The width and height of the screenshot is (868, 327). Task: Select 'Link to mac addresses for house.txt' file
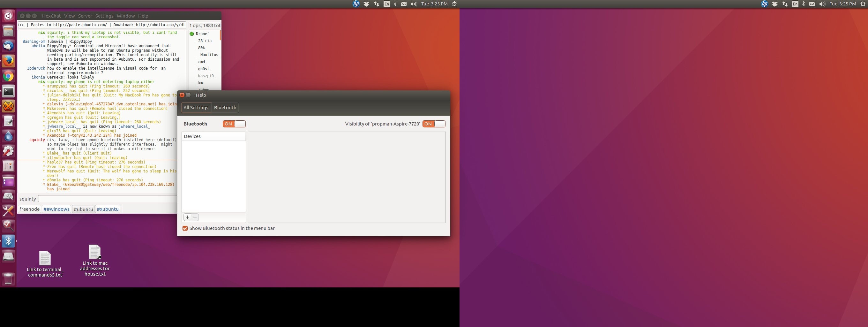95,260
